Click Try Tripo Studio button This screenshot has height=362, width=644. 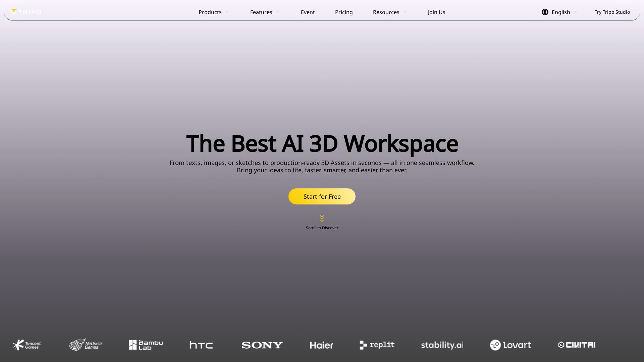click(612, 12)
